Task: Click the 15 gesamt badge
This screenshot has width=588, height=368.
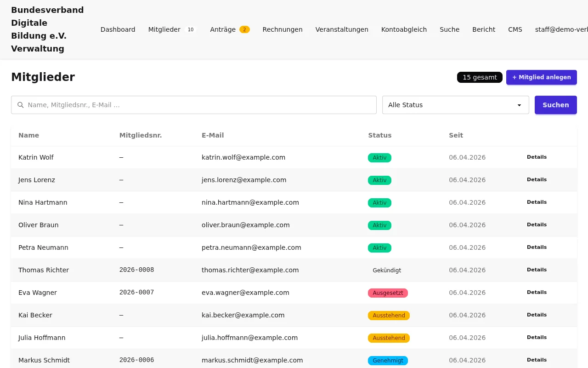Action: click(x=480, y=77)
